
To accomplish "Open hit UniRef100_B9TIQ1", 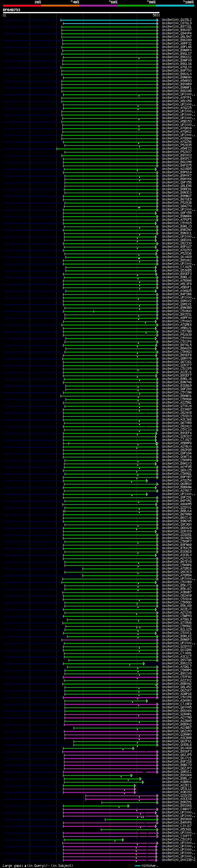I will [177, 26].
